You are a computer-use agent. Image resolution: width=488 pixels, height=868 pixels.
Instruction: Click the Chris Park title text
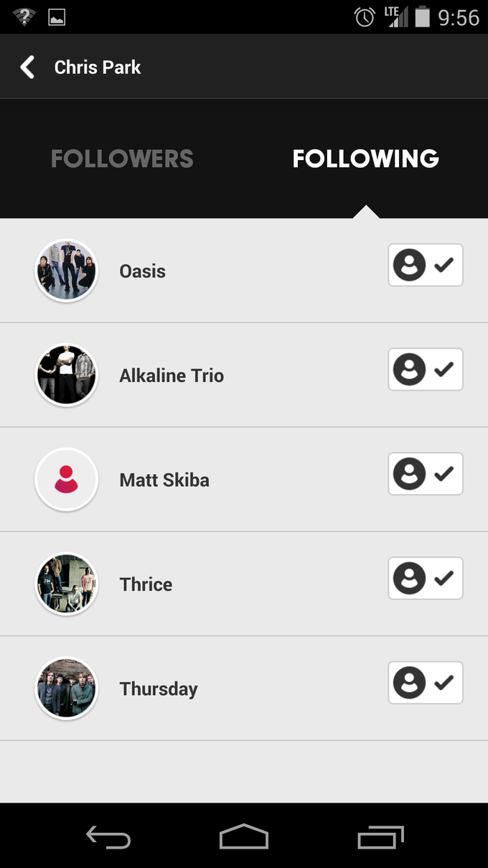click(x=98, y=67)
